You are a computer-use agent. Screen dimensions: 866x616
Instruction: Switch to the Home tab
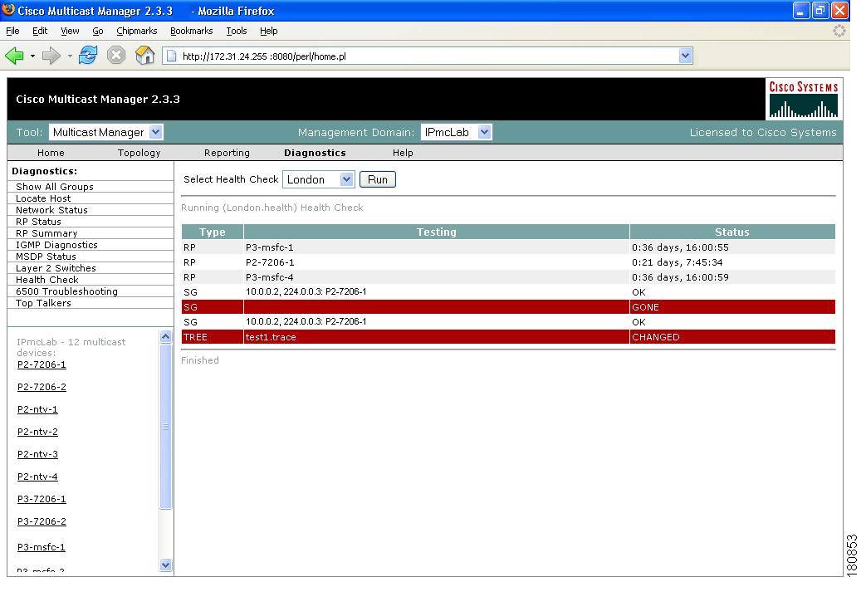pos(51,153)
